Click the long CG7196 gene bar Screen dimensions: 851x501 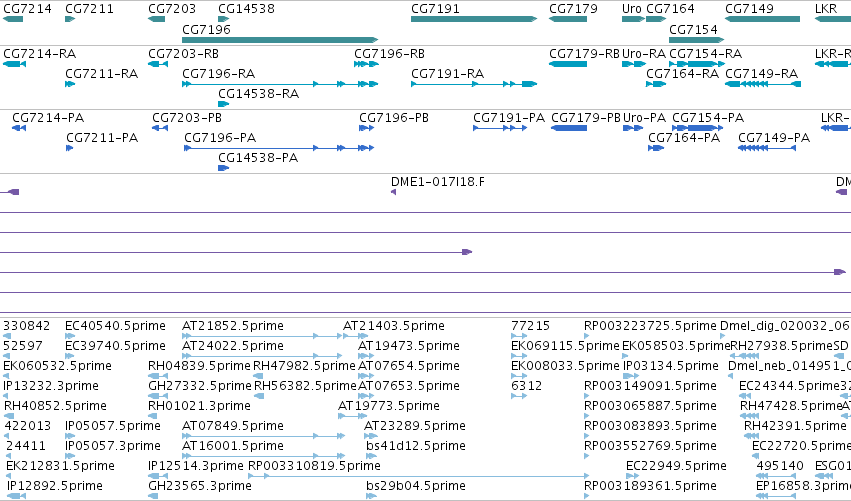tap(280, 40)
